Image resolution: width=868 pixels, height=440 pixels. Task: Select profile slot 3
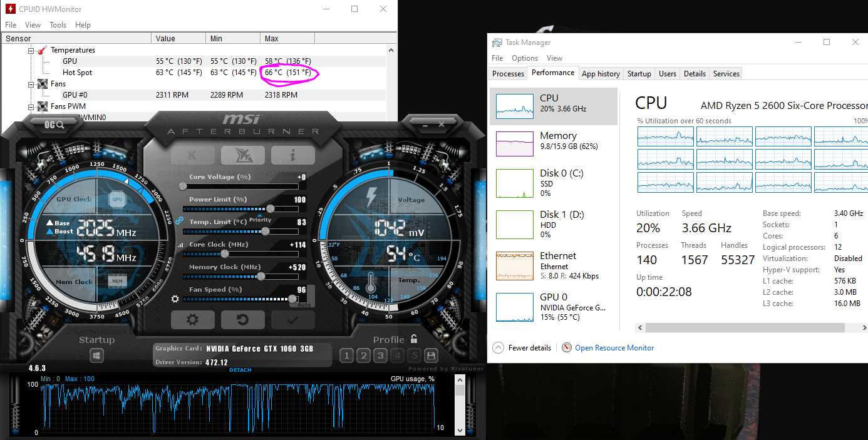coord(380,356)
